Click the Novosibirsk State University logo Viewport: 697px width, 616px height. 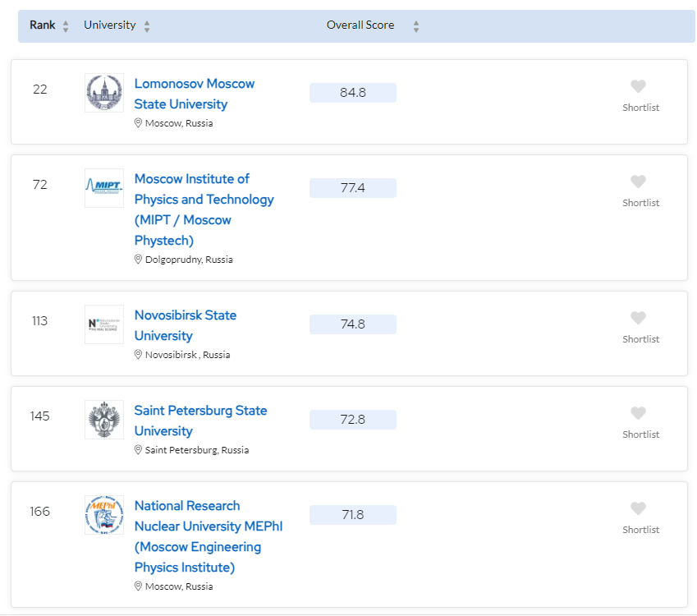tap(104, 324)
